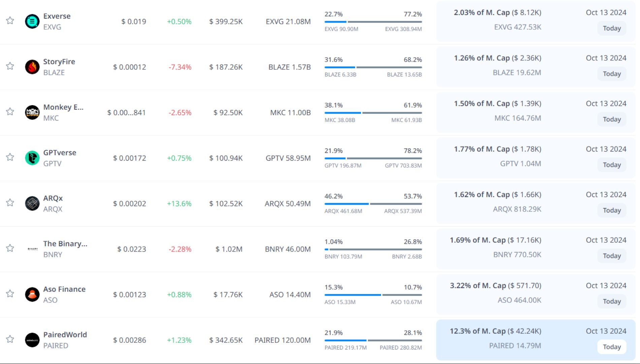Click the Today badge in Exverse row
Viewport: 640px width, 364px height.
coord(611,28)
